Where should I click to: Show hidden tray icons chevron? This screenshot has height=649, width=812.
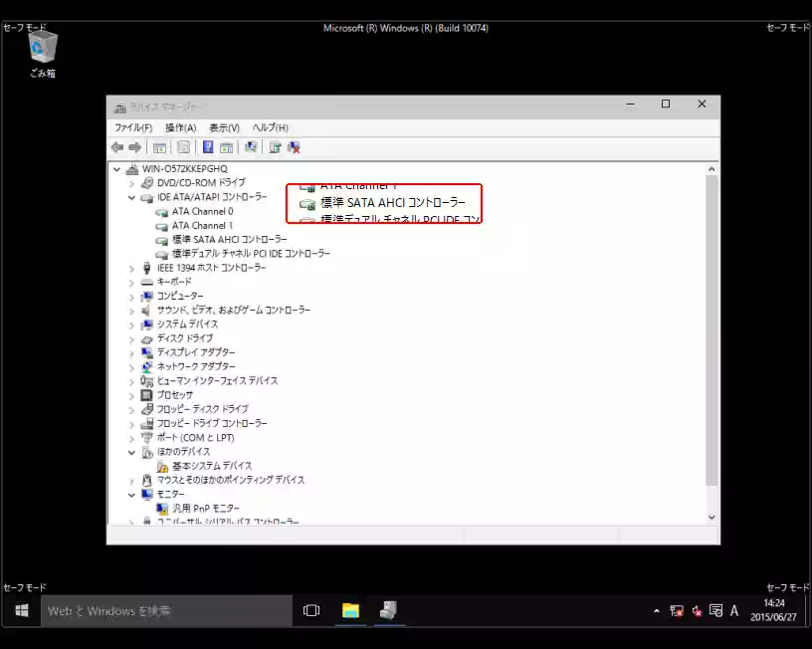point(657,611)
